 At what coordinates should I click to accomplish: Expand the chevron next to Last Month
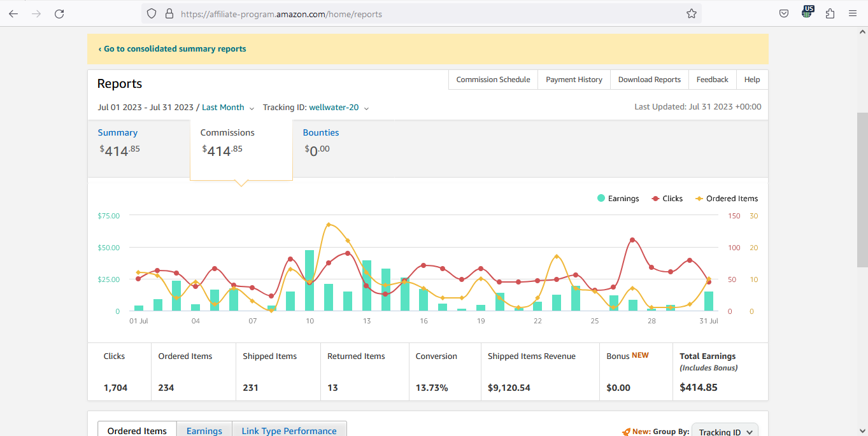point(252,108)
